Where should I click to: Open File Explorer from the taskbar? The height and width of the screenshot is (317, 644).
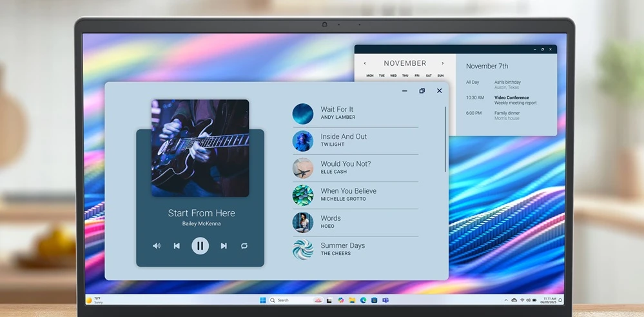[x=352, y=300]
